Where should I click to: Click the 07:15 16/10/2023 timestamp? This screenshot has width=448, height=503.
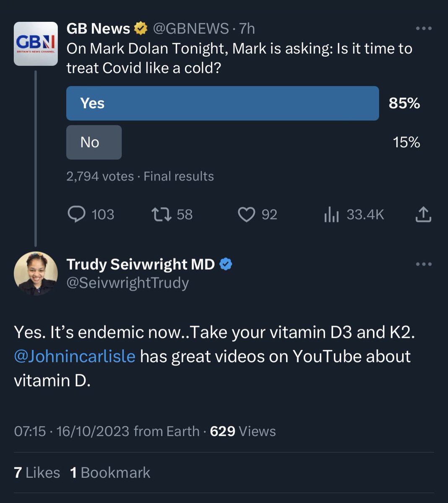tap(72, 431)
